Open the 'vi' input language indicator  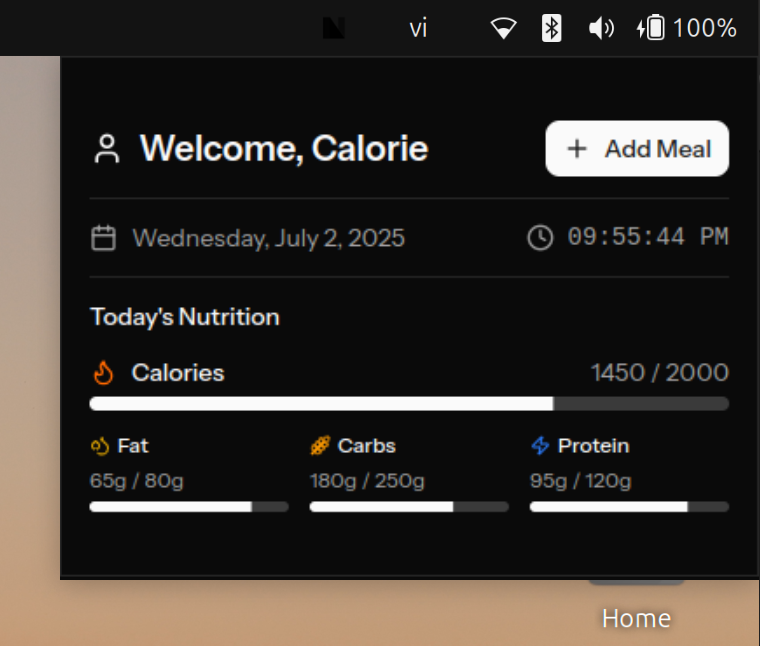click(x=418, y=28)
